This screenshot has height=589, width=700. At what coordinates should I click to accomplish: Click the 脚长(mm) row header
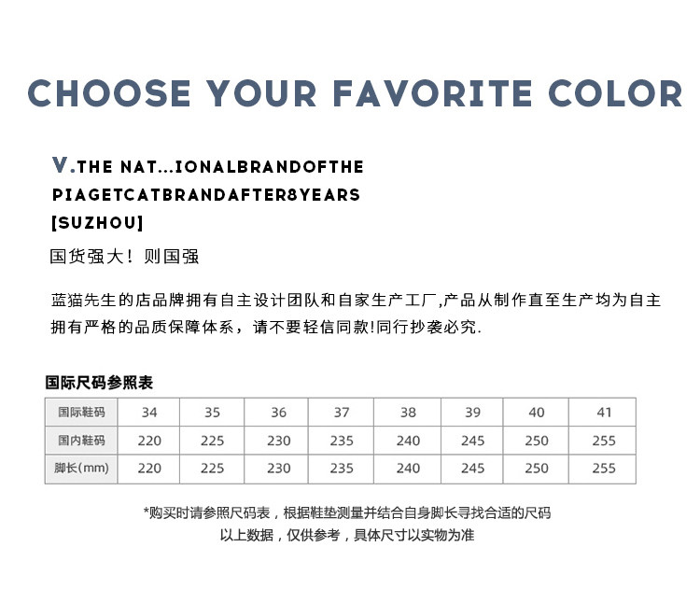pos(81,468)
